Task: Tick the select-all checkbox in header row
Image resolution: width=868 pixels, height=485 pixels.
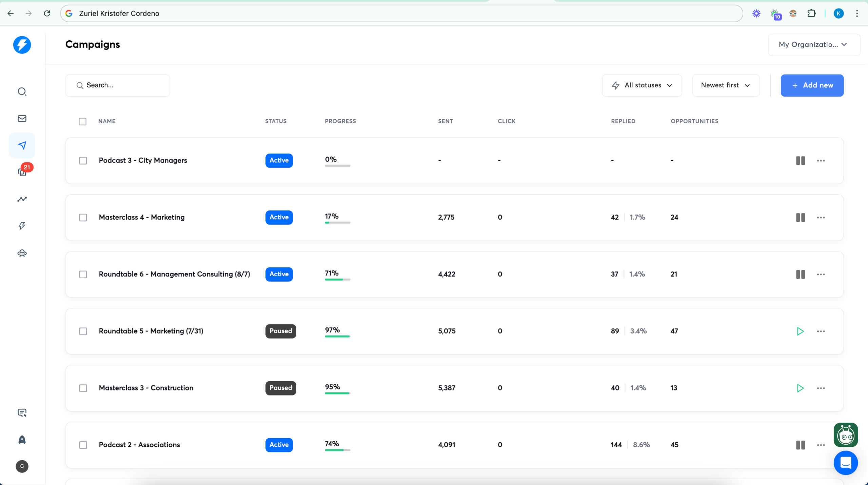Action: [82, 121]
